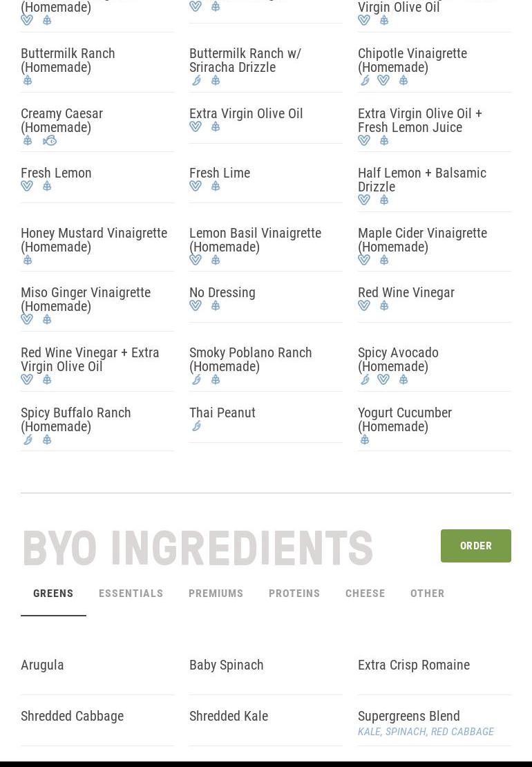The image size is (532, 767).
Task: Click the spicy pepper icon under Thai Peanut
Action: [196, 426]
